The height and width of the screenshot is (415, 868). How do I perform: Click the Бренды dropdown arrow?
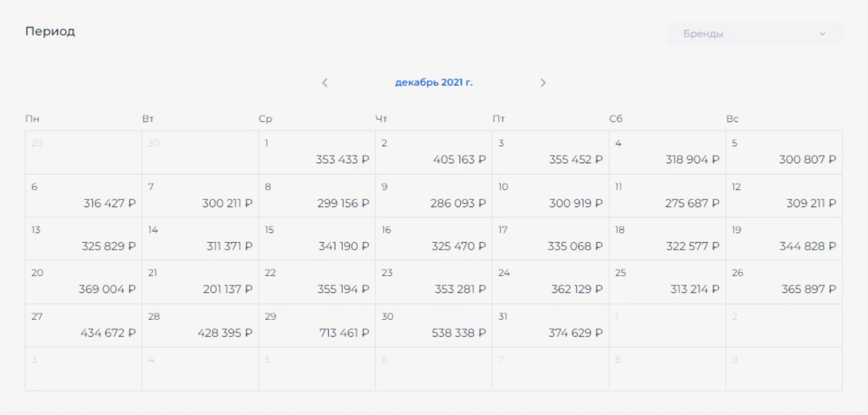(x=822, y=34)
